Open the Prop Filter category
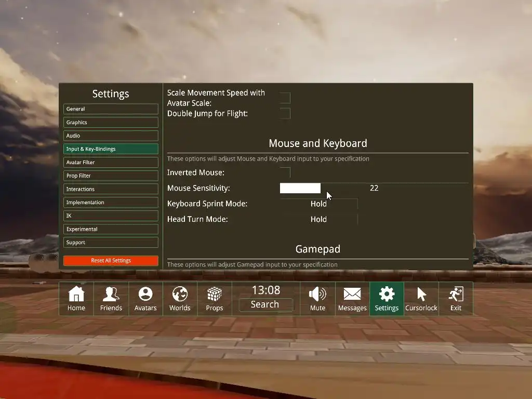The width and height of the screenshot is (532, 399). (111, 176)
